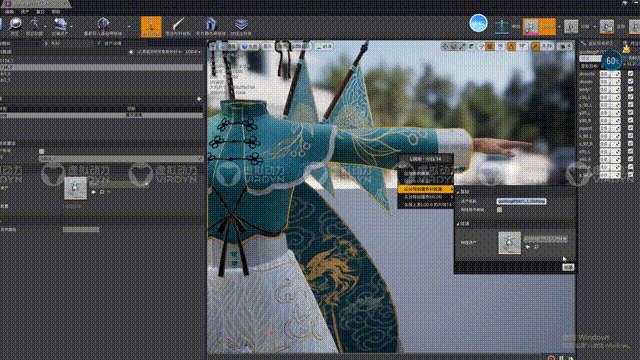Open the viewport options dropdown arrow

(212, 46)
